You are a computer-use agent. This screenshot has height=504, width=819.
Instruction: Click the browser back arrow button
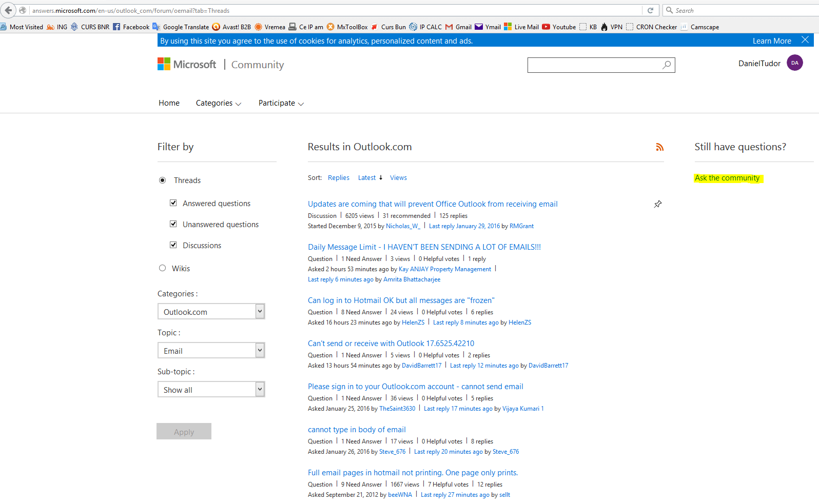[x=8, y=10]
